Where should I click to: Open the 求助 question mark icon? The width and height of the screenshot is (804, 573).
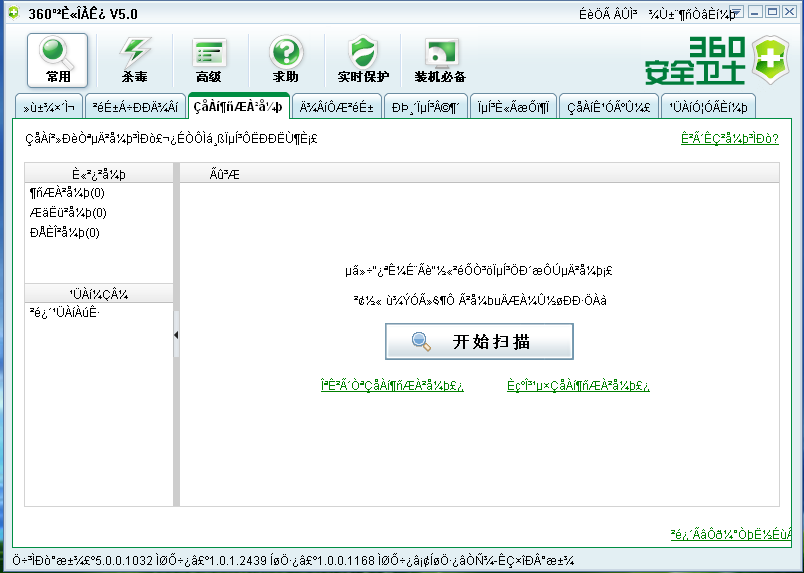286,61
